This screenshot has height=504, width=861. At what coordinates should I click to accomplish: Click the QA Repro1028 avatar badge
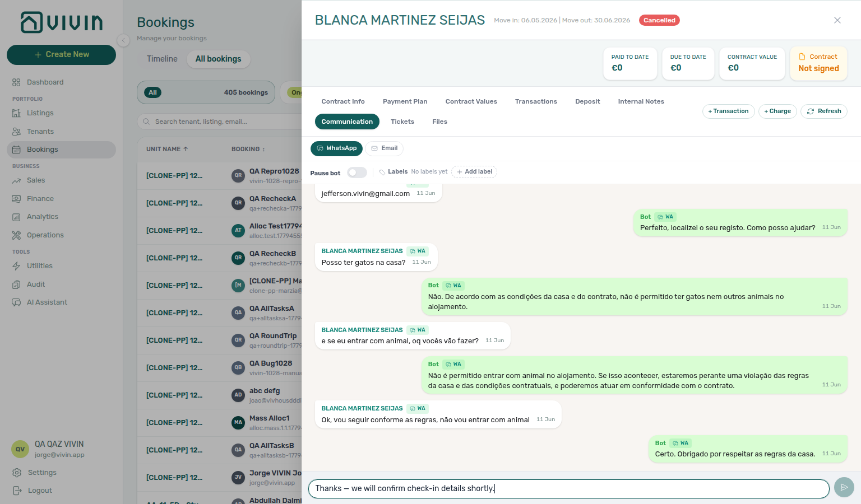click(238, 175)
